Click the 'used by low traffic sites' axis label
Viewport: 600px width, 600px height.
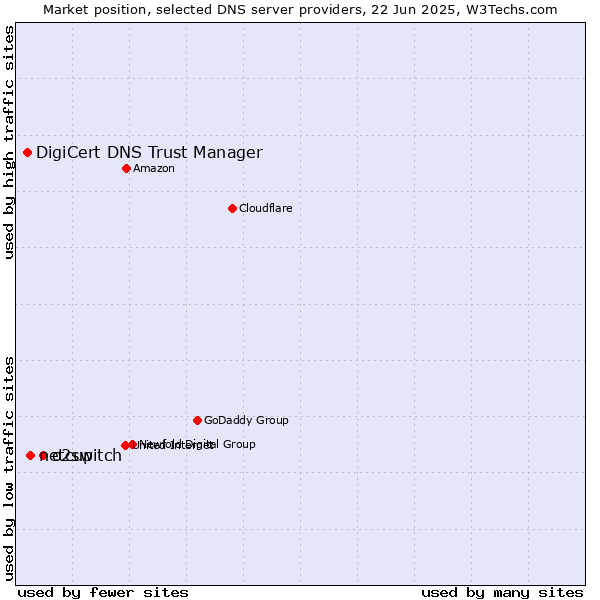[x=9, y=469]
